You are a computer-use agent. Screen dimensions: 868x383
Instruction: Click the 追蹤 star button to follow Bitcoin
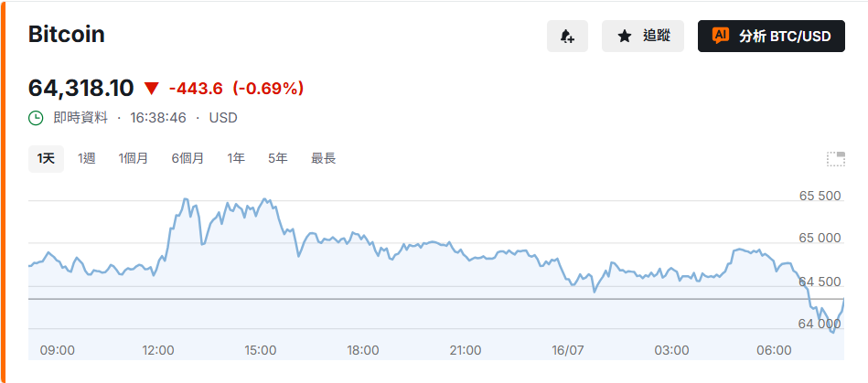pyautogui.click(x=643, y=37)
